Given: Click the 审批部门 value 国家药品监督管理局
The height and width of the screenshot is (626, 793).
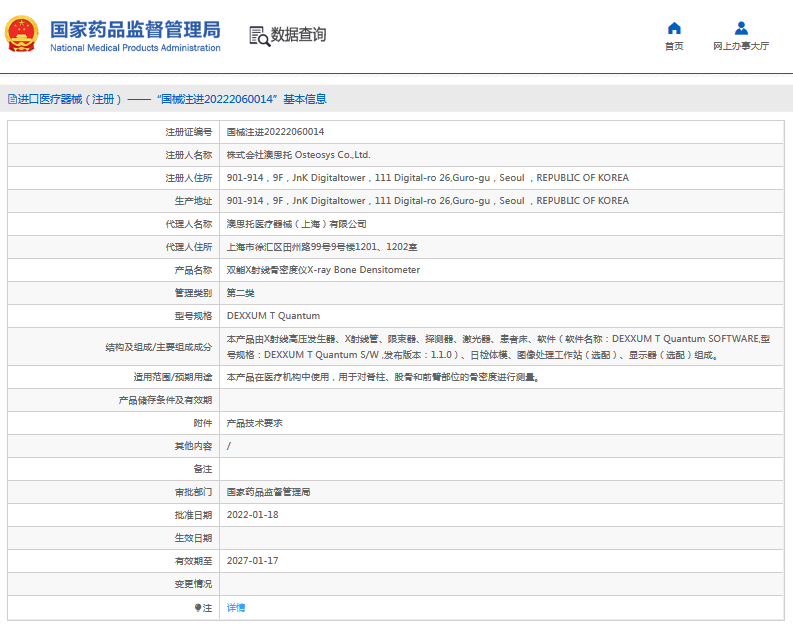Looking at the screenshot, I should tap(268, 492).
